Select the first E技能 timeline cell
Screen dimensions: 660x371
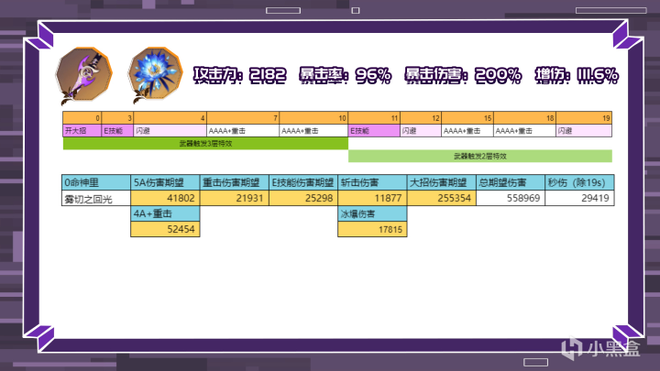117,131
